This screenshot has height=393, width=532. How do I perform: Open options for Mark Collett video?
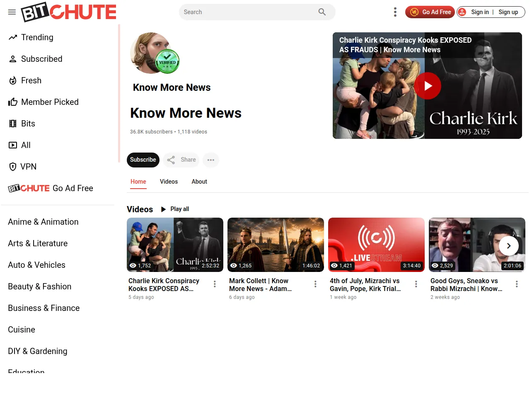(315, 284)
